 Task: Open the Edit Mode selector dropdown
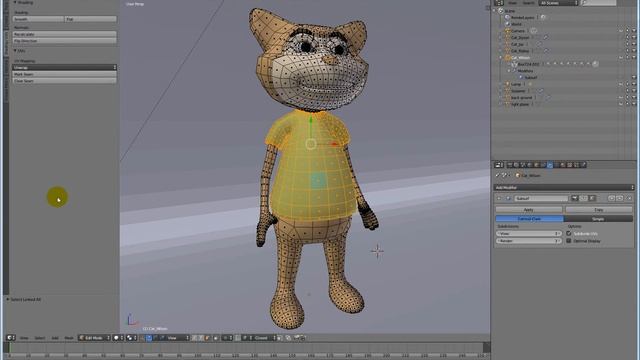point(94,338)
